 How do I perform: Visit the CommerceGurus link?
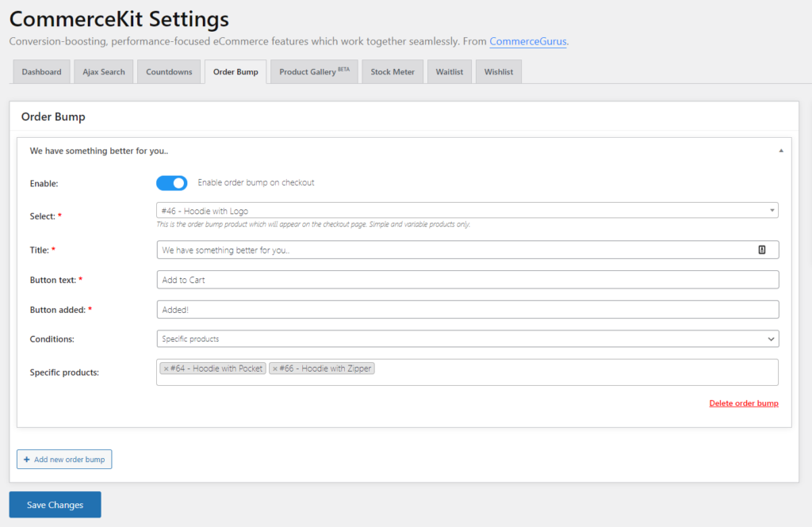click(528, 41)
